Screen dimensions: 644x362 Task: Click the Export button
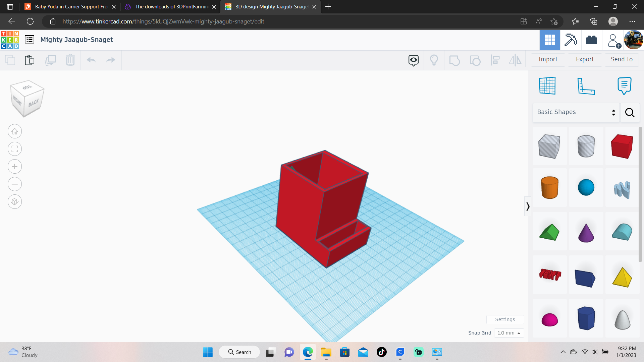[585, 59]
